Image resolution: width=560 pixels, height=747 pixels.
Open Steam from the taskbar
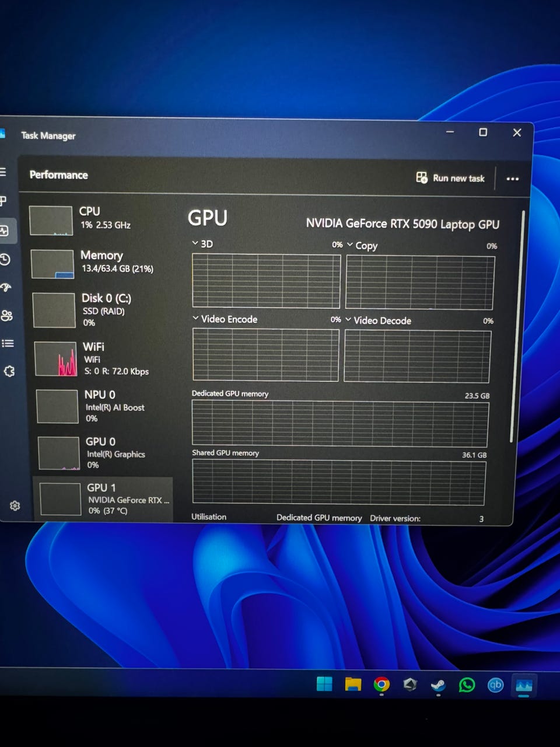438,685
